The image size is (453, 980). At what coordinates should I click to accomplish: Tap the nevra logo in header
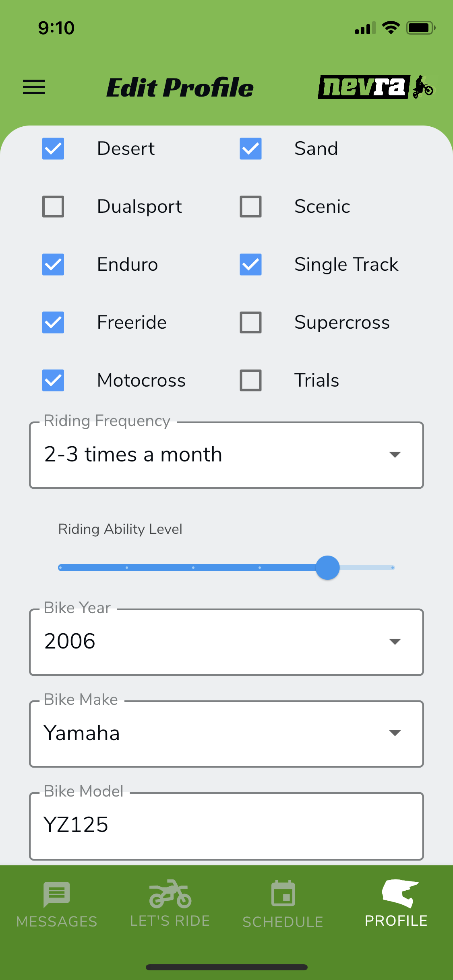pyautogui.click(x=376, y=86)
